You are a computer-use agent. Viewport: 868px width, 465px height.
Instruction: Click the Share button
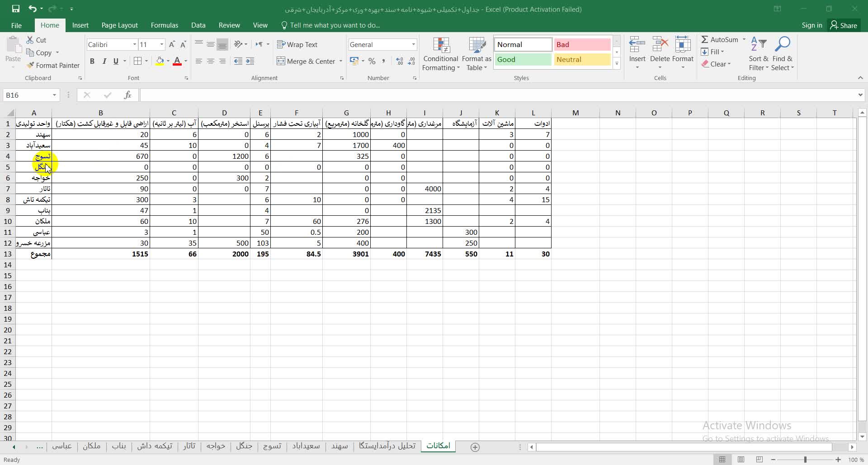coord(844,25)
